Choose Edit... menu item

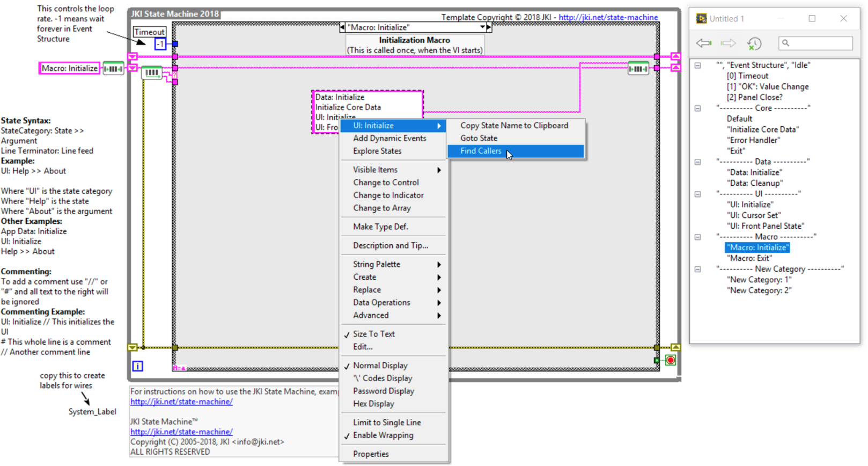coord(394,347)
